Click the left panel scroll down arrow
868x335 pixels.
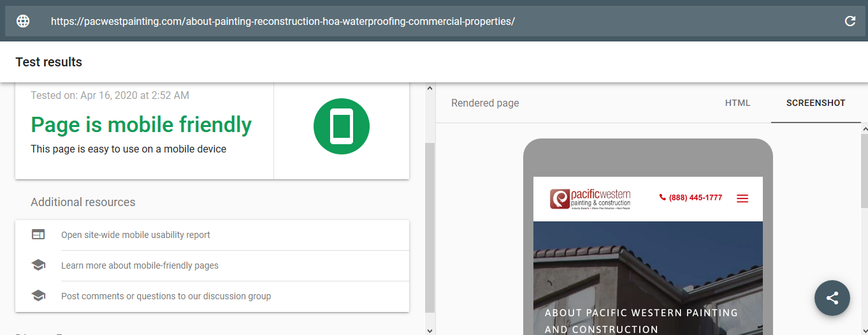(430, 331)
